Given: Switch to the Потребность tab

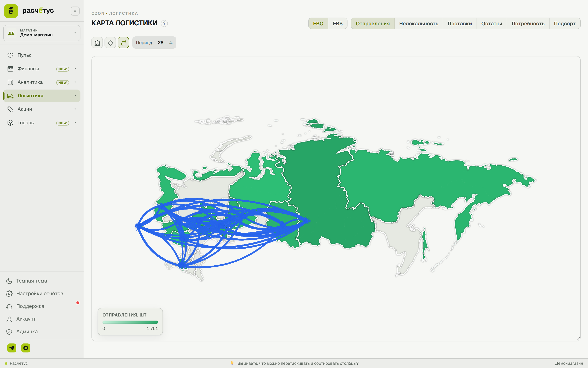Looking at the screenshot, I should (x=528, y=24).
